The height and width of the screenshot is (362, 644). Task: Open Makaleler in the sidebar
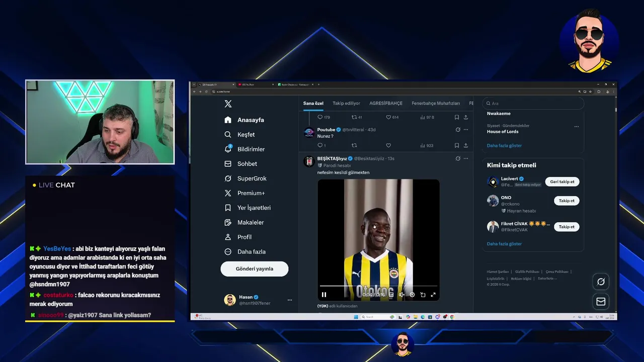[x=244, y=222]
